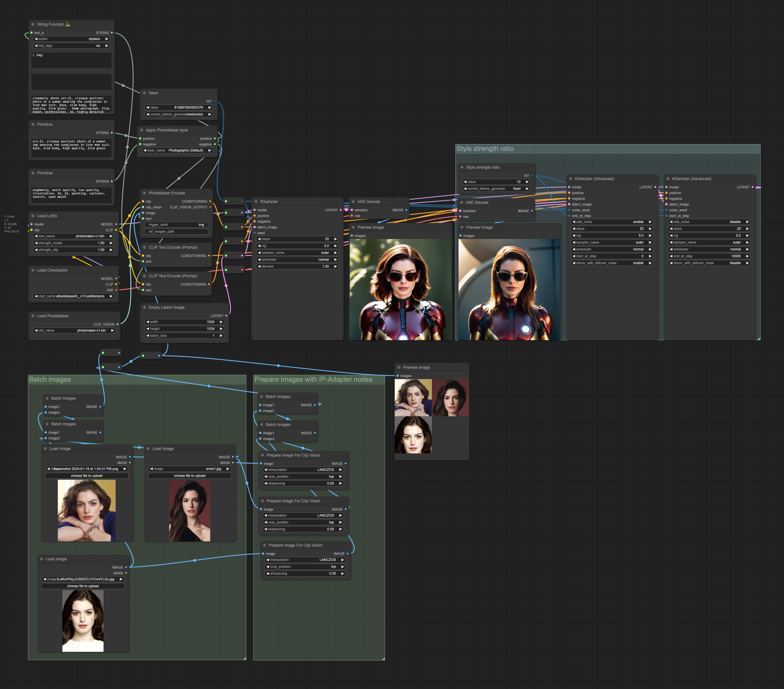Open lora_name dropdown photomaker-v1.bin

74,236
